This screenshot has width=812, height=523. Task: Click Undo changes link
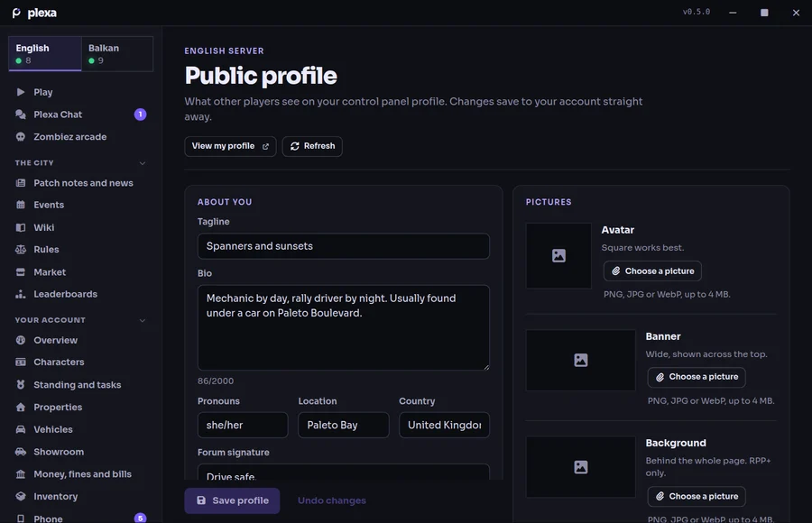[x=332, y=500]
